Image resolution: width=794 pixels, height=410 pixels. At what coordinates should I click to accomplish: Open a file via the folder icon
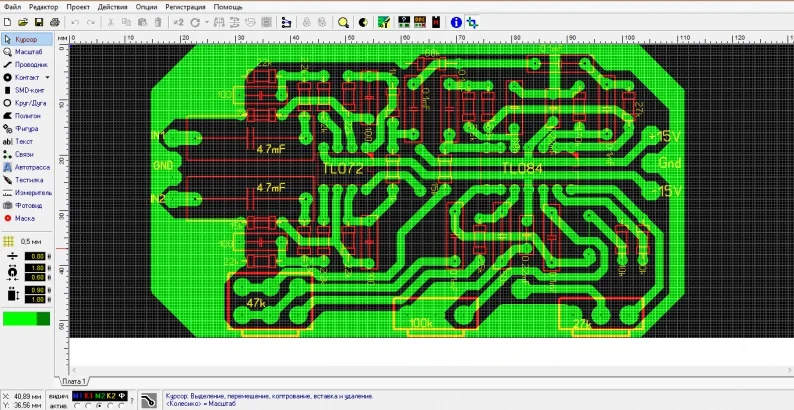pos(23,22)
